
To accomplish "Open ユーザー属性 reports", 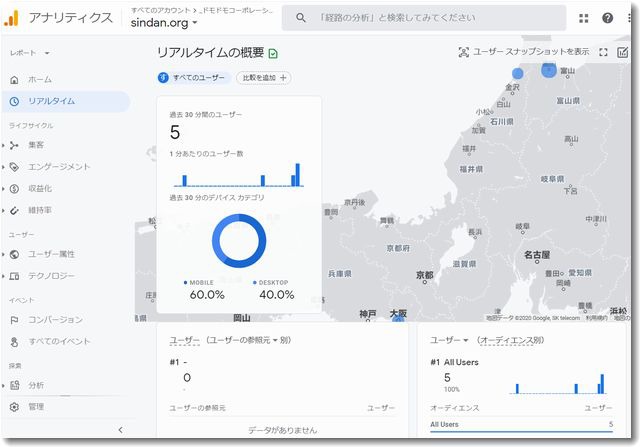I will tap(51, 254).
